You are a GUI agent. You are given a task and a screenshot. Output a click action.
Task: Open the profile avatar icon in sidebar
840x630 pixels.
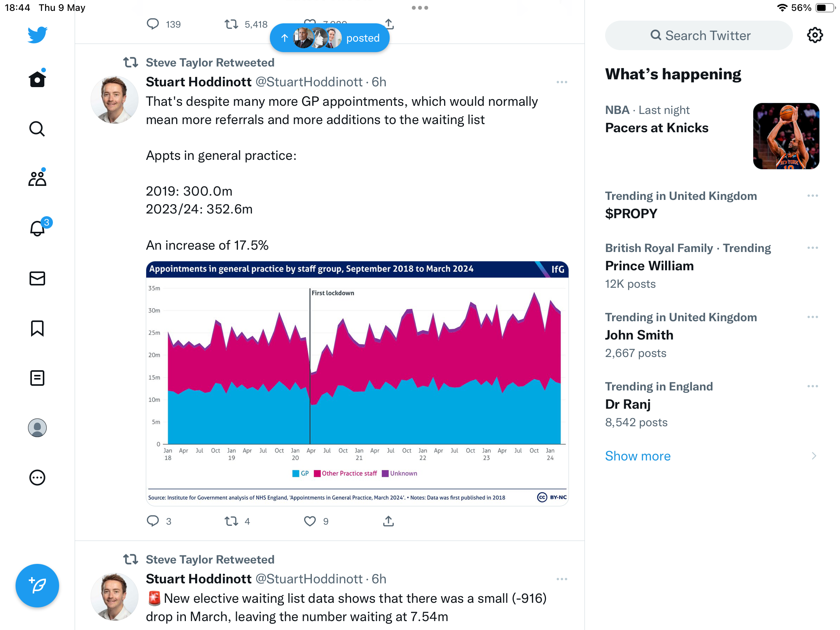click(x=37, y=428)
